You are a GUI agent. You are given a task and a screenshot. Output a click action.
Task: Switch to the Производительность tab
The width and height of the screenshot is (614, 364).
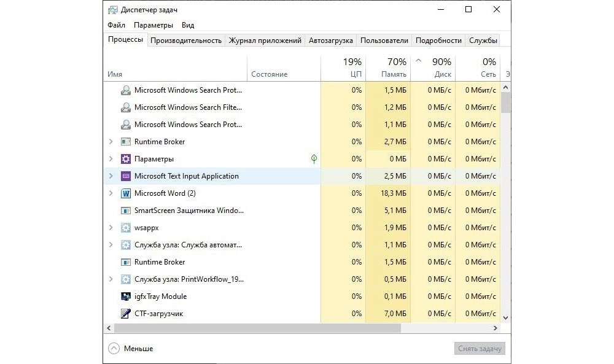[186, 41]
